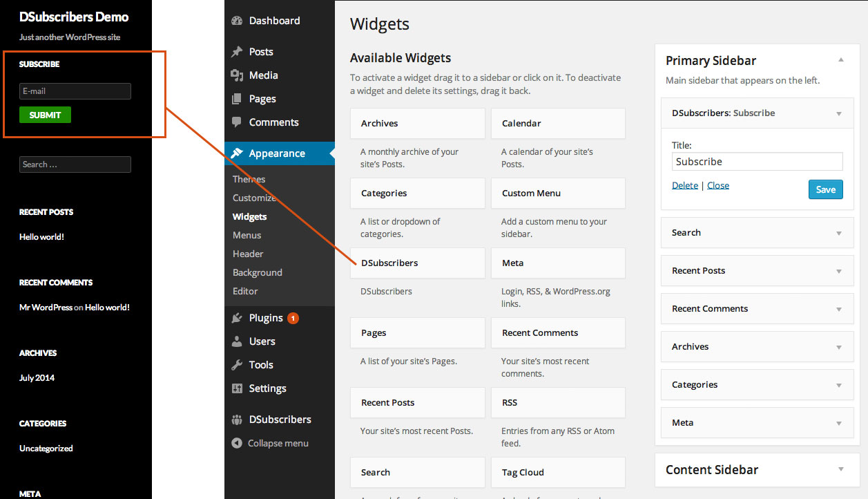The image size is (868, 499).
Task: Click the Settings icon in admin menu
Action: [237, 388]
